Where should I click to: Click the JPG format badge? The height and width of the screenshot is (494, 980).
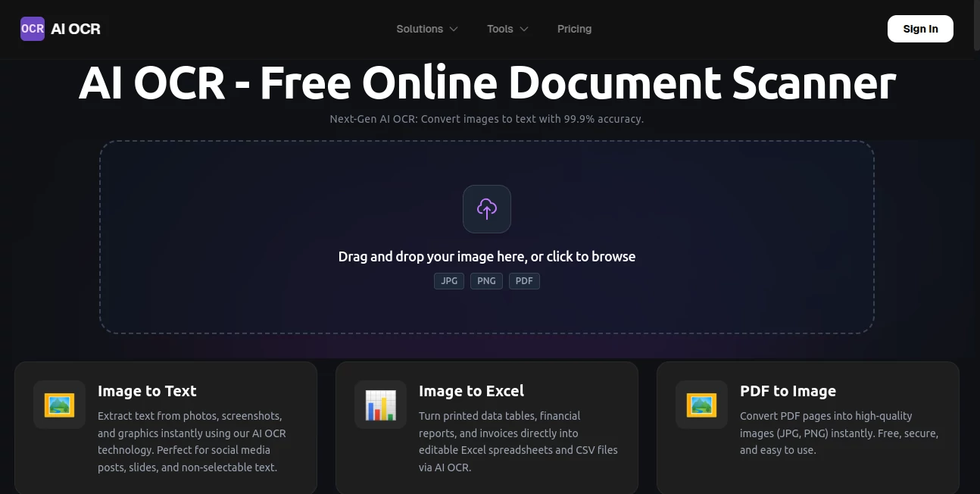[x=448, y=280]
